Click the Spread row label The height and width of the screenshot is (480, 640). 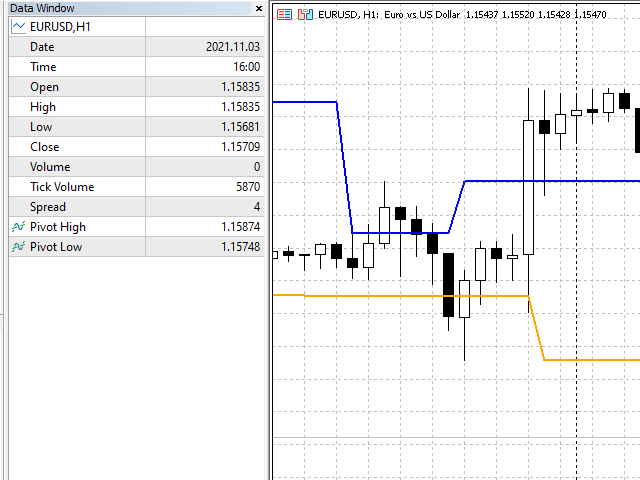(x=48, y=207)
